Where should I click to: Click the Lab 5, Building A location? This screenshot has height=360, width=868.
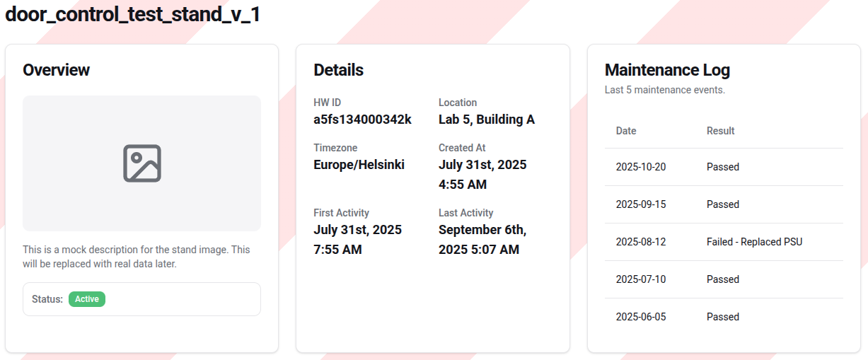pos(486,120)
